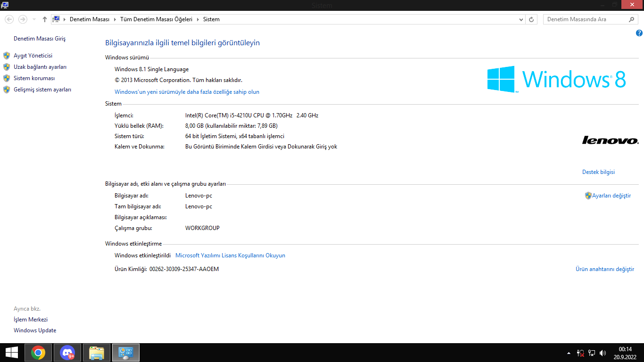Click the processor value Intel(R) Core(TM) i5-4210U
This screenshot has height=362, width=644.
252,115
